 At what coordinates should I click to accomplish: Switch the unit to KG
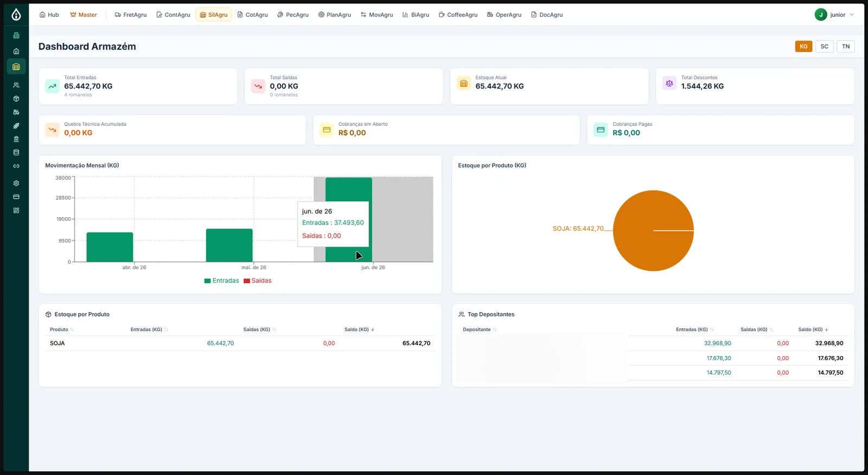point(803,47)
